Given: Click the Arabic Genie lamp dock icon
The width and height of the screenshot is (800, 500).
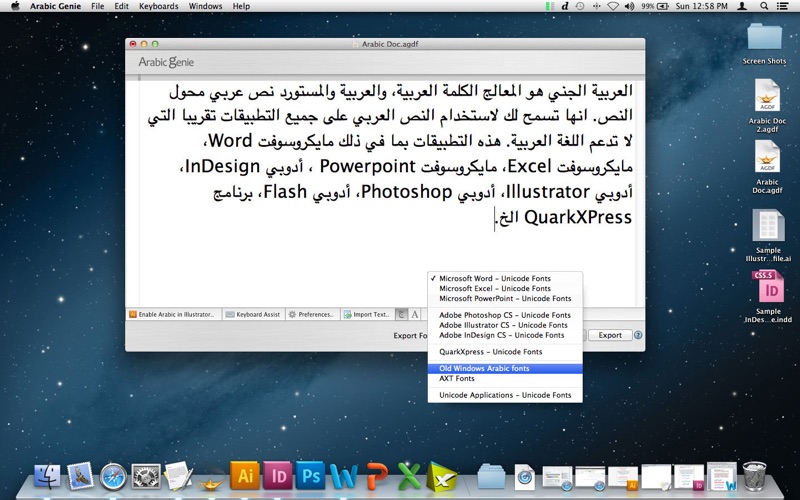Looking at the screenshot, I should point(212,477).
